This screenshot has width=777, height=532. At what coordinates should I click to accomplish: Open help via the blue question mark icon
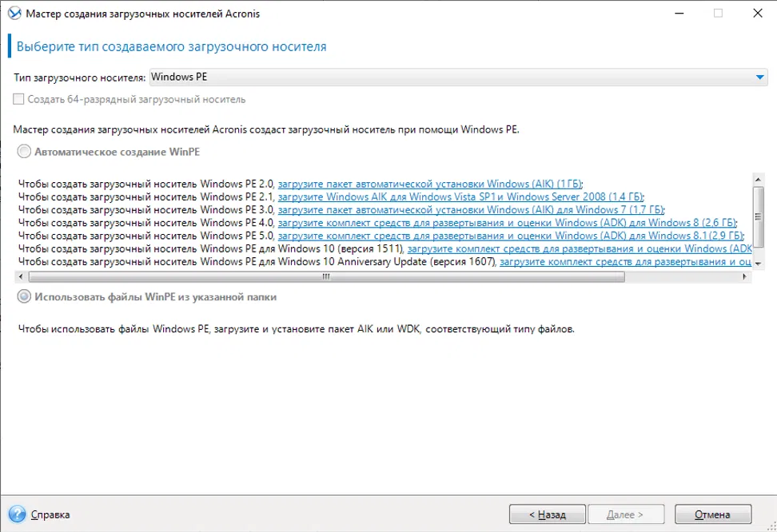pyautogui.click(x=17, y=514)
